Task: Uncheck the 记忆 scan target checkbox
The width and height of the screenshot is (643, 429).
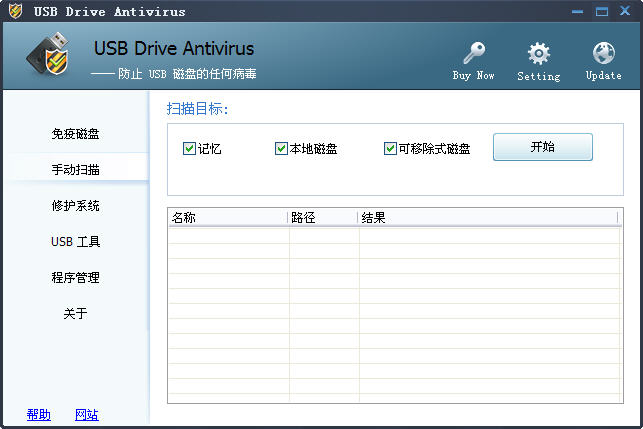Action: click(x=189, y=149)
